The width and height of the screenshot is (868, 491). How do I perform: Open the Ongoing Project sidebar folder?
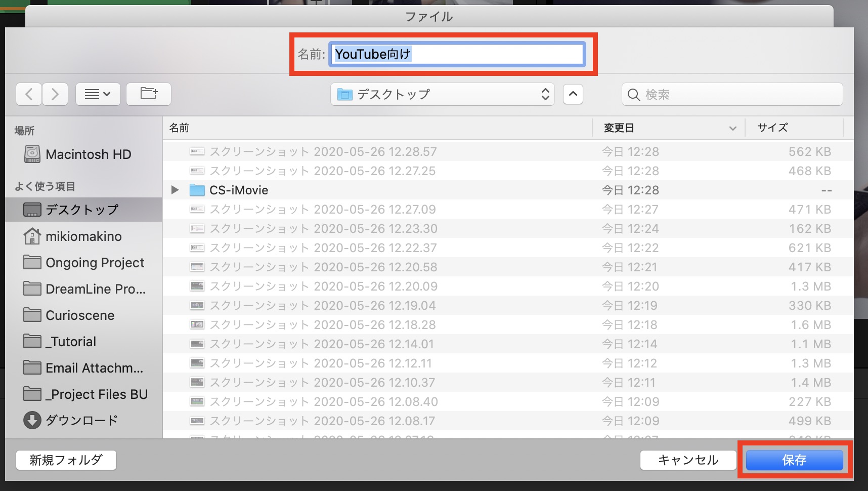tap(83, 263)
